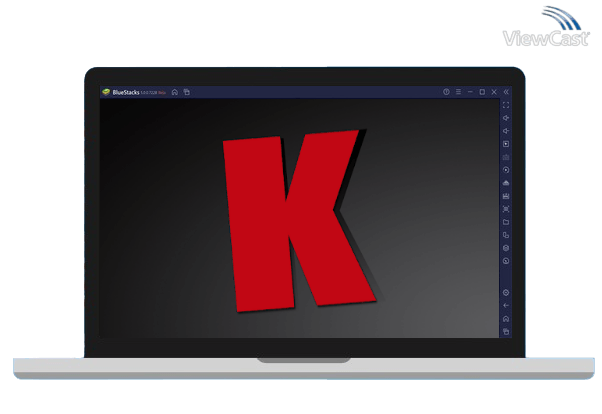602x414 pixels.
Task: Open Settings with the sidebar gear icon
Action: click(x=506, y=293)
